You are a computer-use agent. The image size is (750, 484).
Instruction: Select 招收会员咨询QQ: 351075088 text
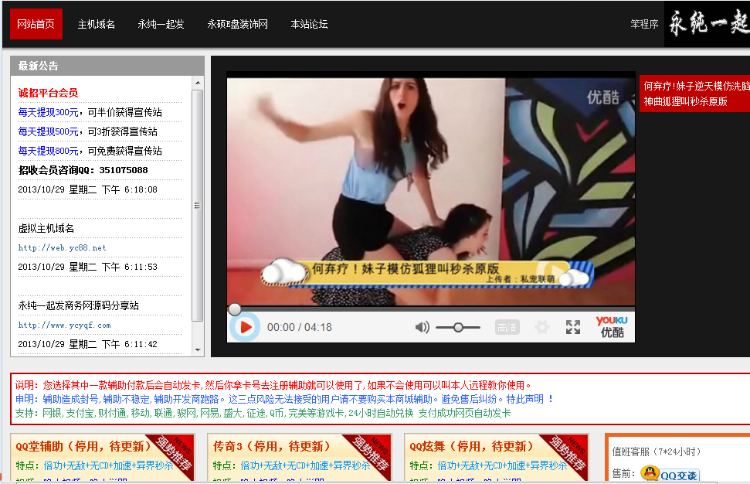(x=83, y=170)
